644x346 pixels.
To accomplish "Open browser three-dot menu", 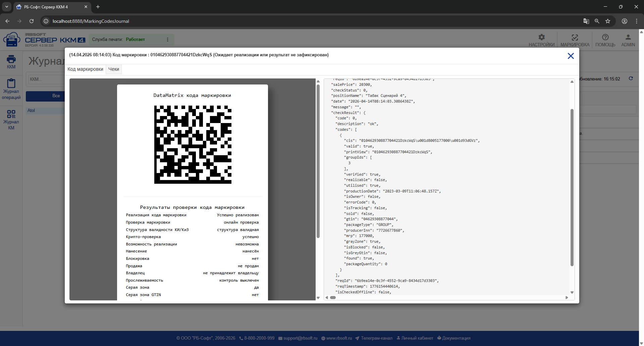I will click(637, 21).
